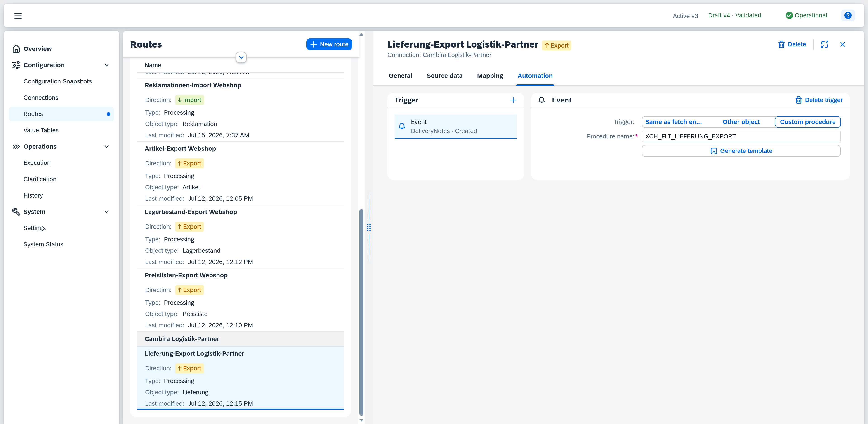Select 'Other object' trigger option

[741, 122]
